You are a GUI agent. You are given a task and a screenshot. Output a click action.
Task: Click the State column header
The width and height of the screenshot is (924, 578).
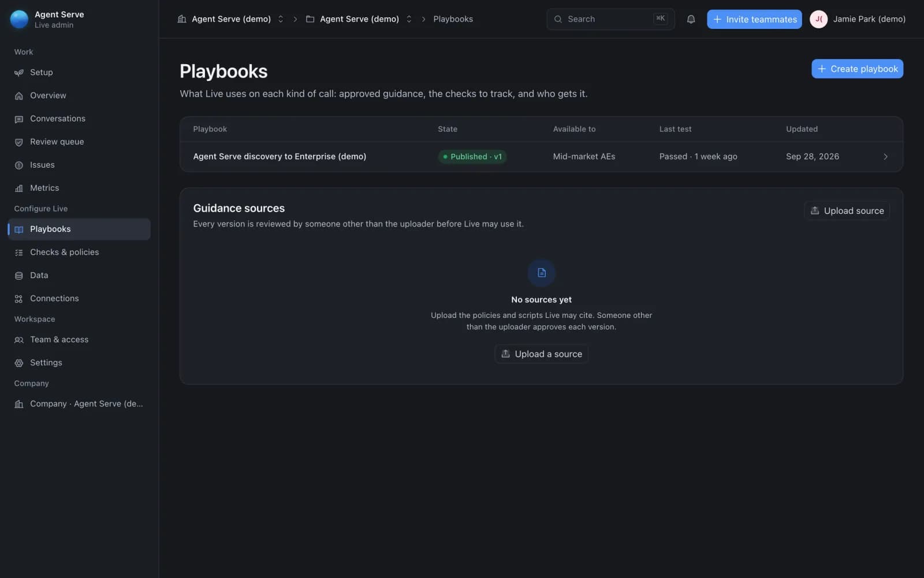click(448, 129)
